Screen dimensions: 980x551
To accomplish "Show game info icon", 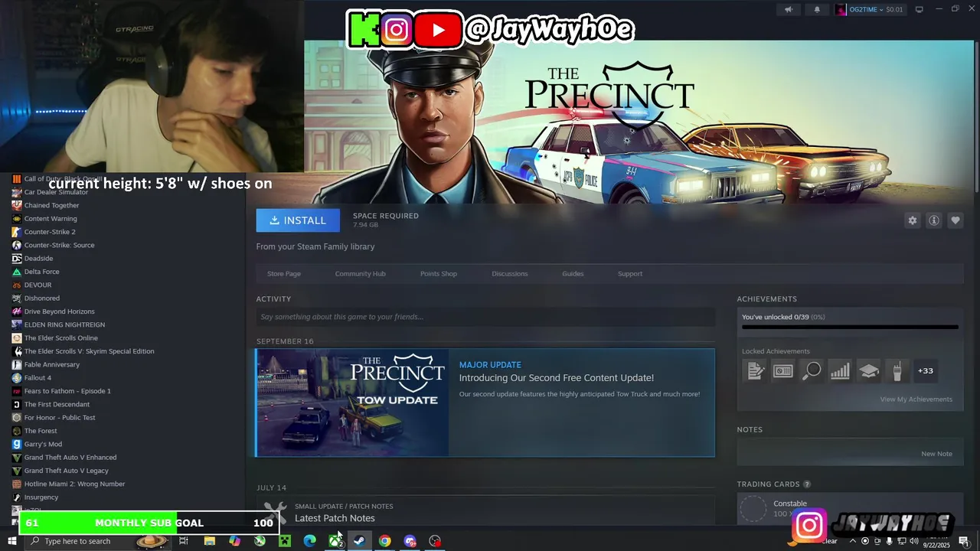I will (933, 220).
